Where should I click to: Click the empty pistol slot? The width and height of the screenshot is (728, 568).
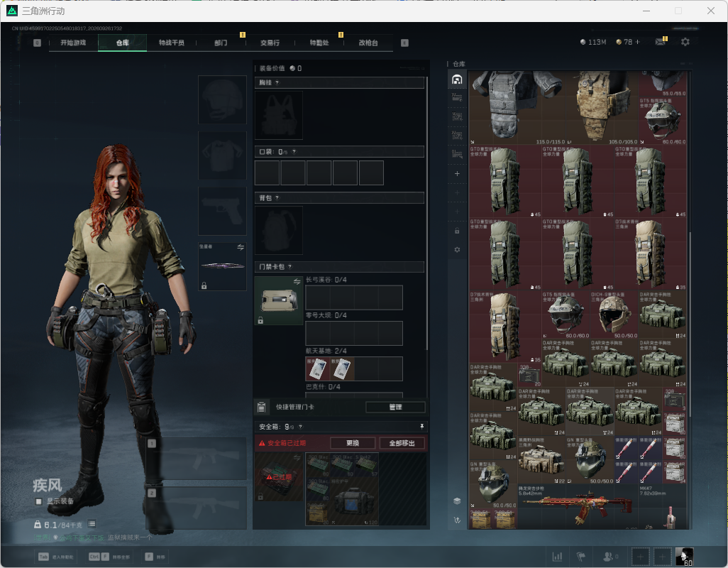coord(222,212)
